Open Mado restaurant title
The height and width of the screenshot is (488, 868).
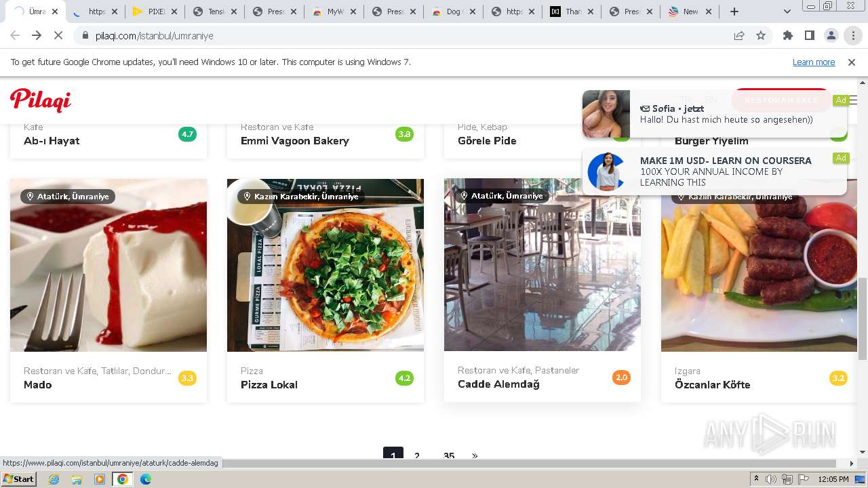coord(38,384)
